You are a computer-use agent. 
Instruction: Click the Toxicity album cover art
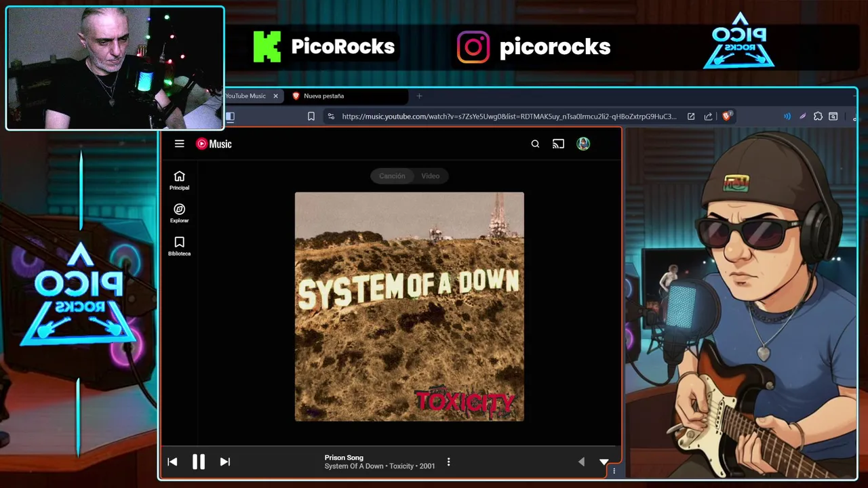(409, 306)
